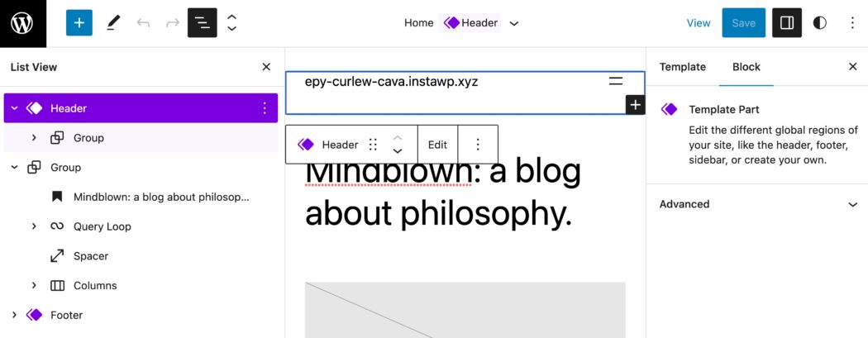Select the Columns block row
This screenshot has height=338, width=868.
coord(141,285)
